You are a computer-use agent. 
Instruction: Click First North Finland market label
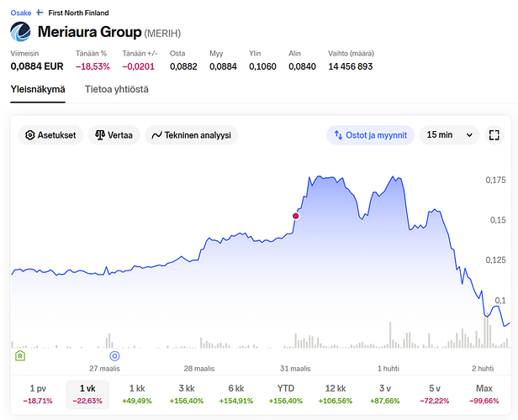[x=79, y=13]
